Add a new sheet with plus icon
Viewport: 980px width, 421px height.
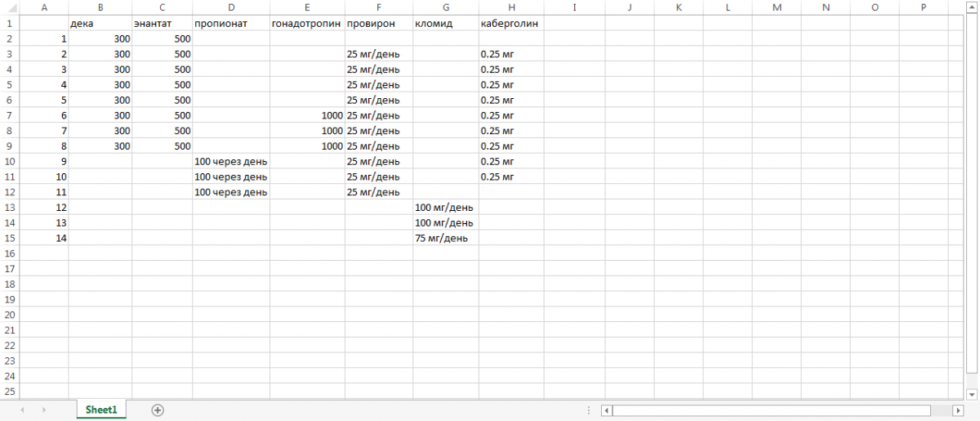point(158,410)
